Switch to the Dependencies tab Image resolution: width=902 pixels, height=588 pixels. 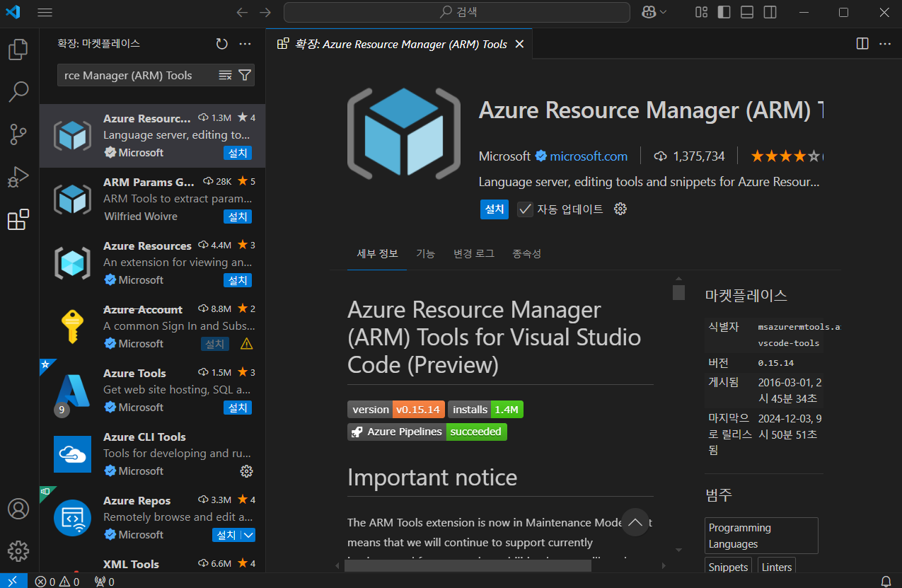pos(527,253)
